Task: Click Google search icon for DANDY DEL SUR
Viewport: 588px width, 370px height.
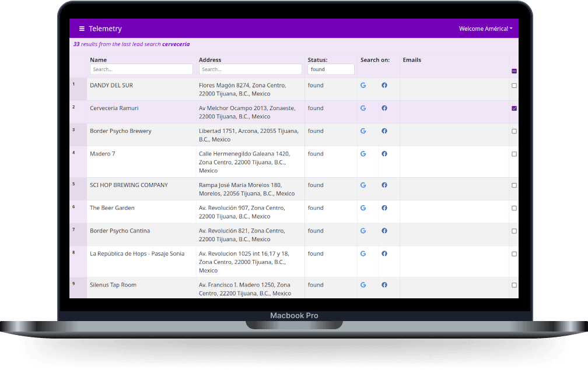Action: coord(363,85)
